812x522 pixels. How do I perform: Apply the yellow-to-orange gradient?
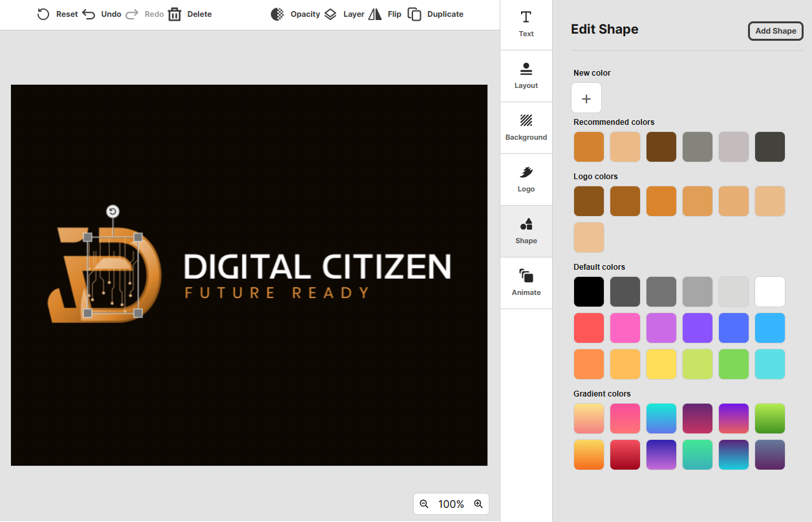(x=589, y=455)
